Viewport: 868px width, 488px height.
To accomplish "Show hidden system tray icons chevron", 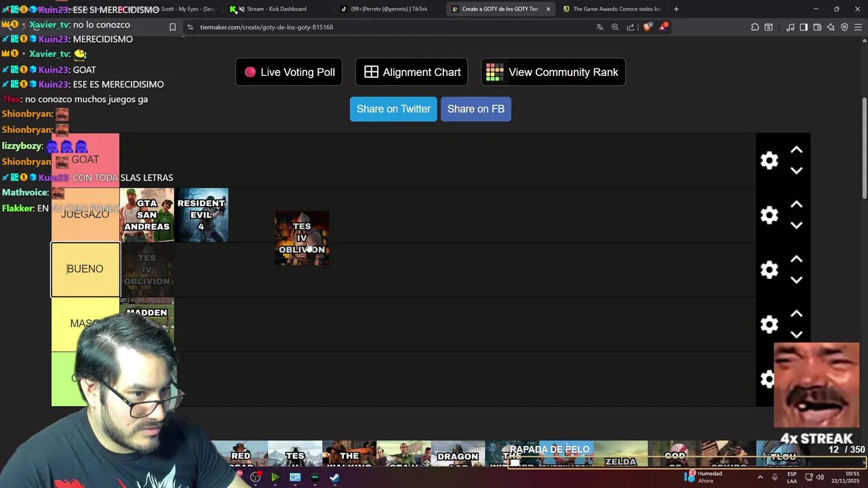I will (760, 477).
